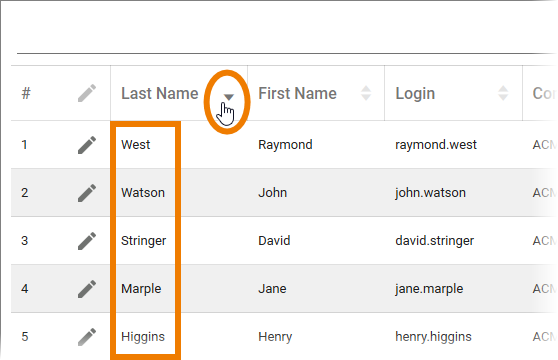Open editing for the Stringer row
This screenshot has width=558, height=360.
tap(87, 241)
